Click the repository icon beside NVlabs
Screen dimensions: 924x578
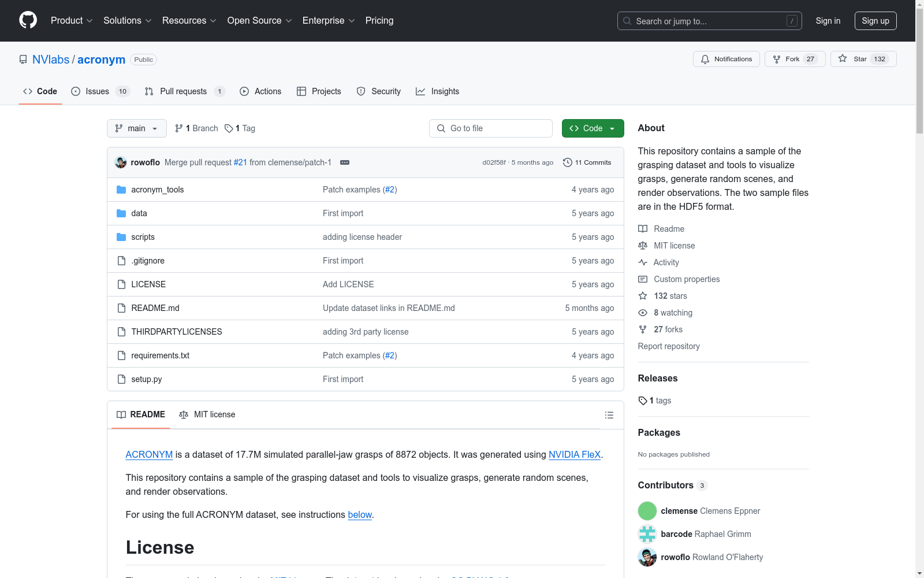coord(23,60)
